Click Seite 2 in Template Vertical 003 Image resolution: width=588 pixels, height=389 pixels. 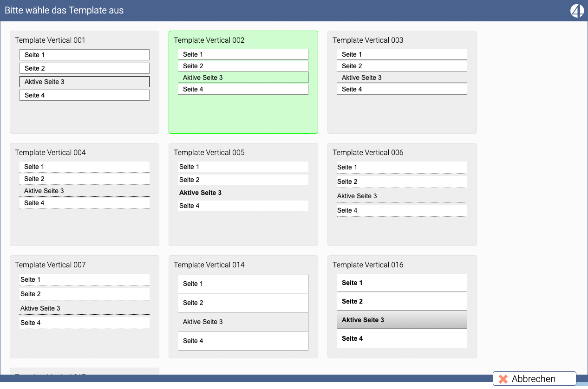[402, 66]
